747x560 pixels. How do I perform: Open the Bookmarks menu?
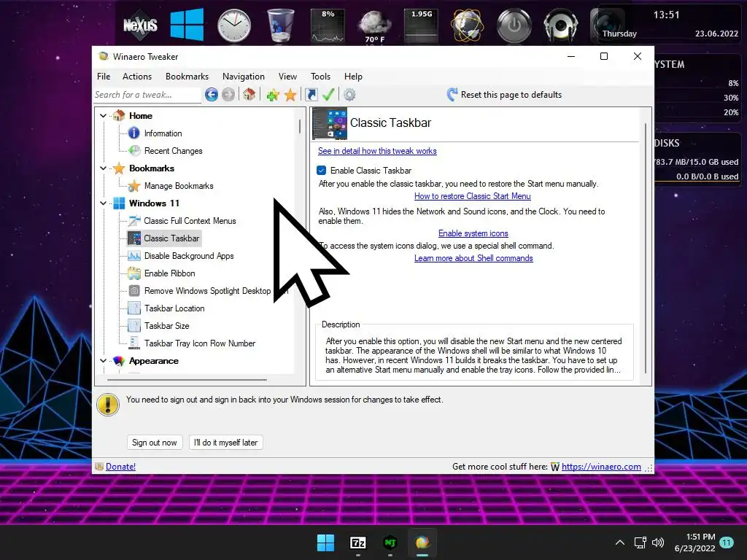click(187, 77)
